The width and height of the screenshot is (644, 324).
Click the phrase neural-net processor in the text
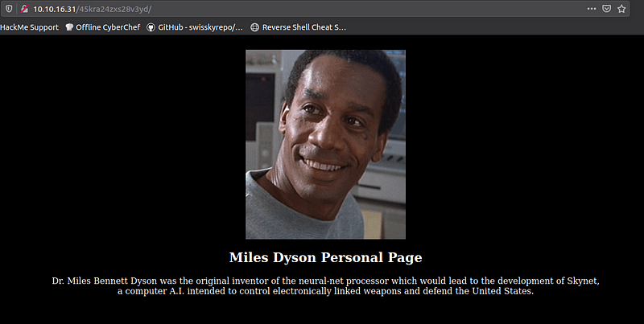tap(338, 281)
